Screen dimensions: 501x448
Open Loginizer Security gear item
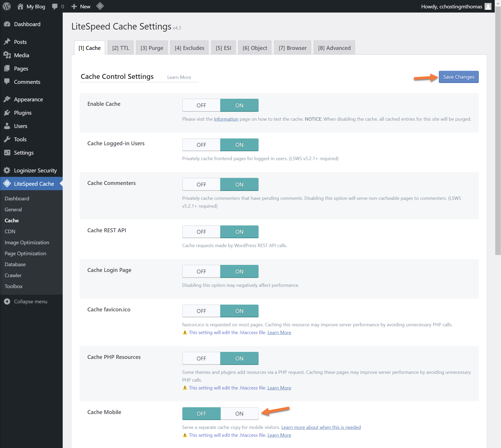click(35, 170)
